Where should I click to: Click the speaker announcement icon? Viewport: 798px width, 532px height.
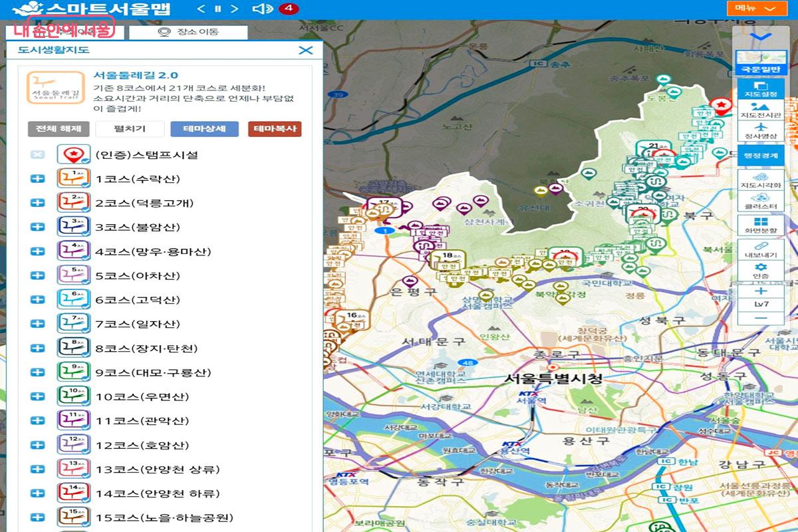pyautogui.click(x=263, y=9)
